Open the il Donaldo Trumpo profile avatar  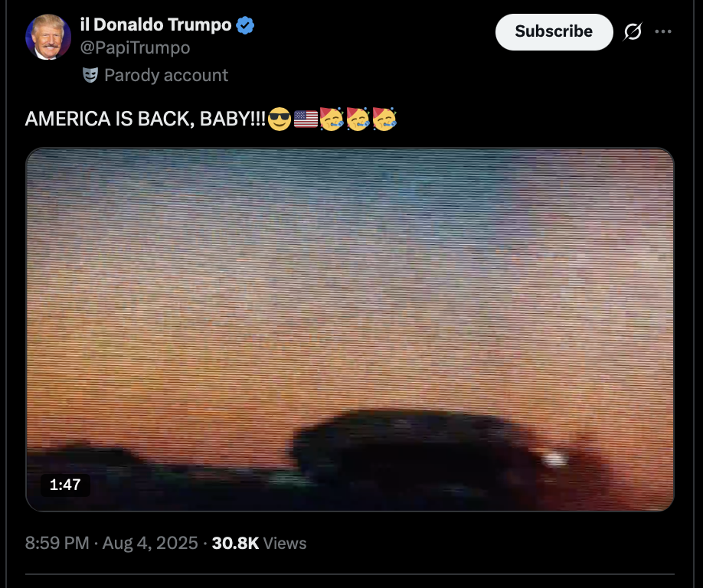tap(48, 37)
